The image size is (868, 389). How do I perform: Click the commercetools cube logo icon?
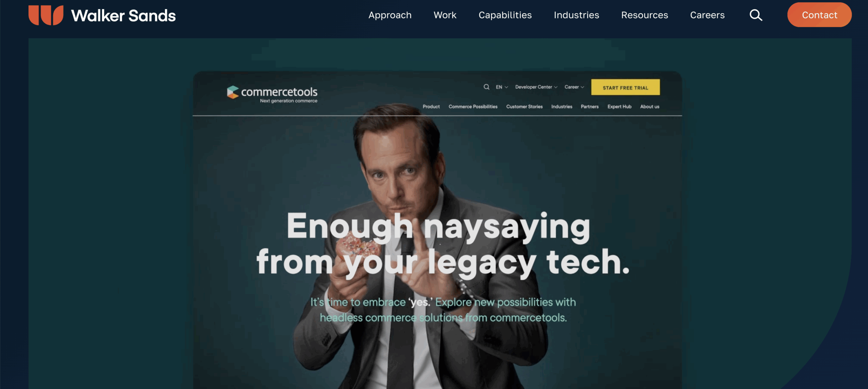(x=233, y=92)
